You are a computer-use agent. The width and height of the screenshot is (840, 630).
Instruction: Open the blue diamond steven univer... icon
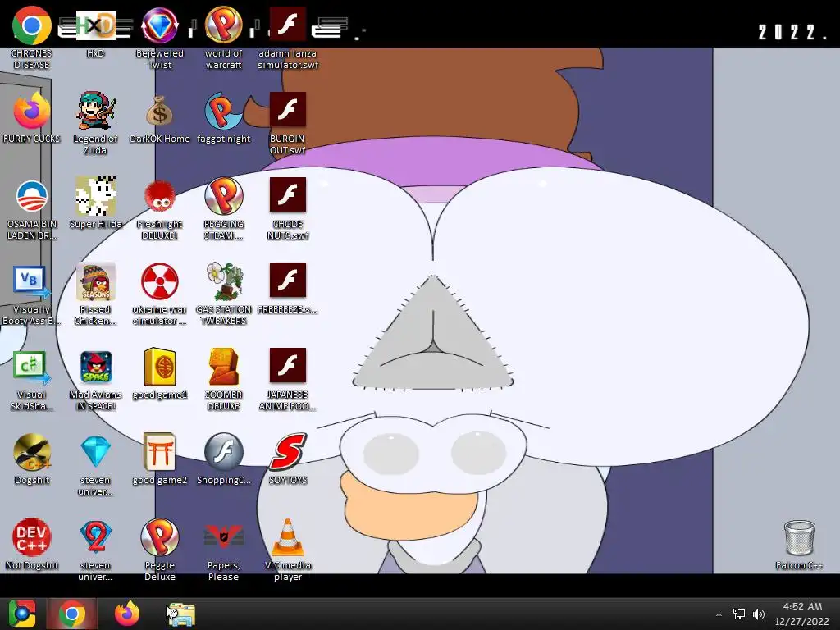coord(95,453)
